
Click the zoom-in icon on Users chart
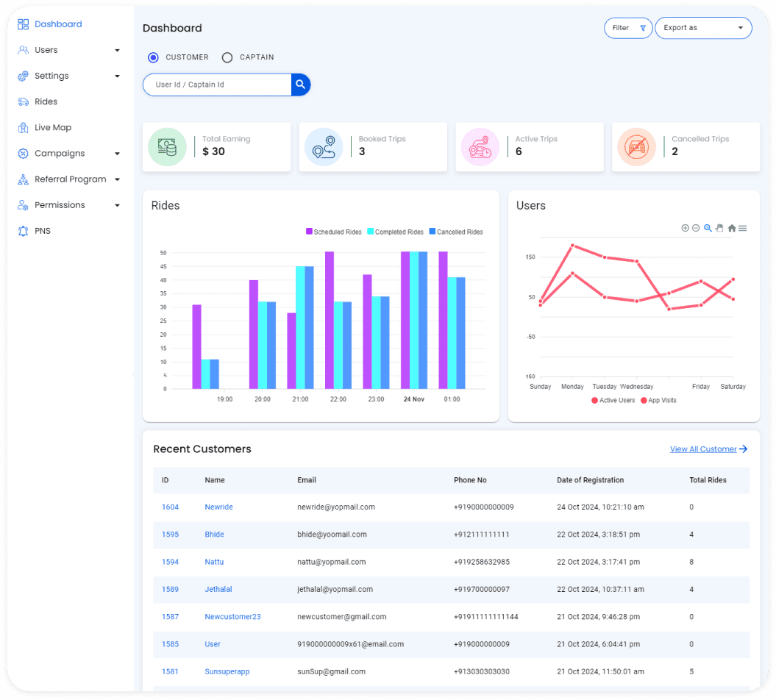(685, 229)
